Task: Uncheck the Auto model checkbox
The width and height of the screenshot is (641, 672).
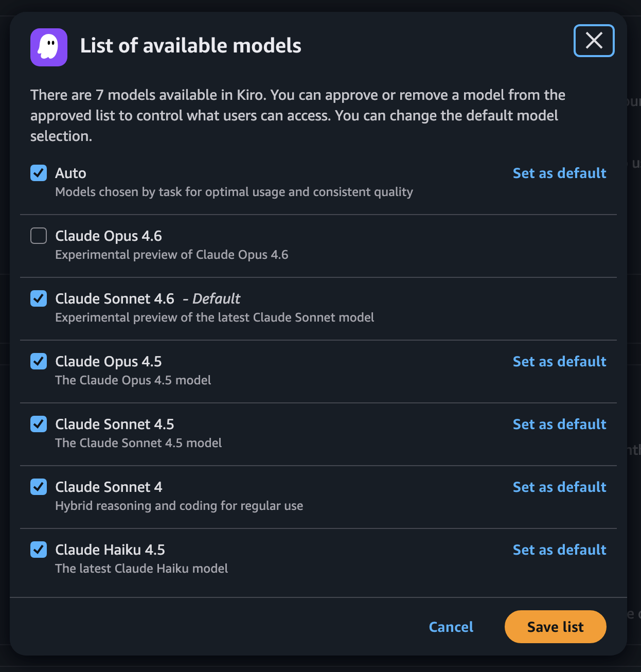Action: pos(38,173)
